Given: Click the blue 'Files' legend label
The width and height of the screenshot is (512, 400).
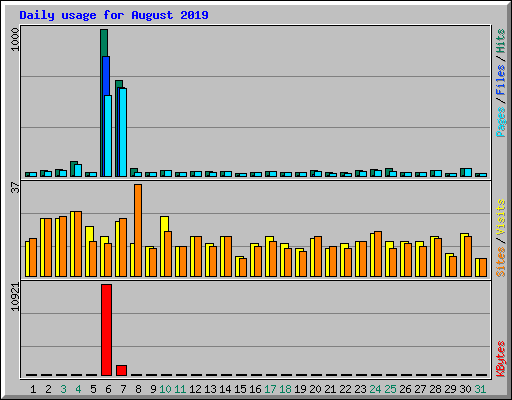Looking at the screenshot, I should pyautogui.click(x=500, y=80).
